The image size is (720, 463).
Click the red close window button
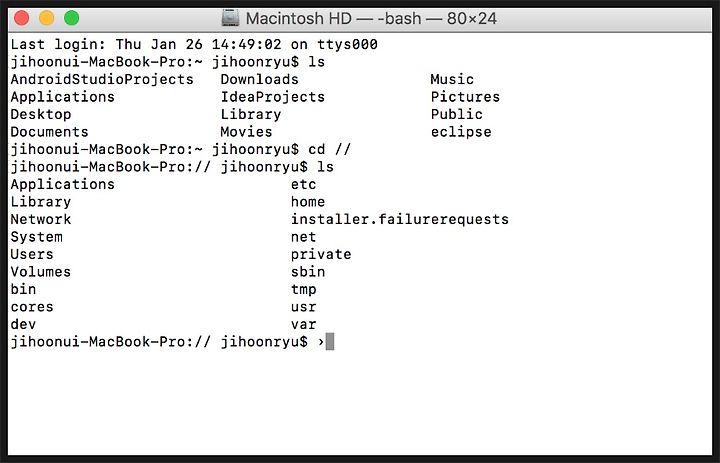click(x=22, y=18)
